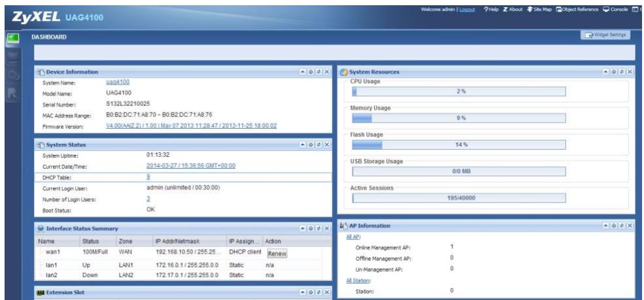Select the lan1 interface row
The height and width of the screenshot is (300, 644).
(178, 265)
